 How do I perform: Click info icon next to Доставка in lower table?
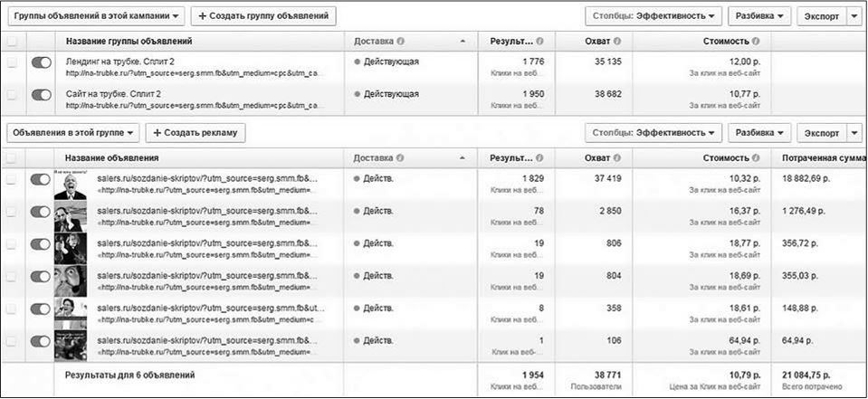tap(400, 157)
